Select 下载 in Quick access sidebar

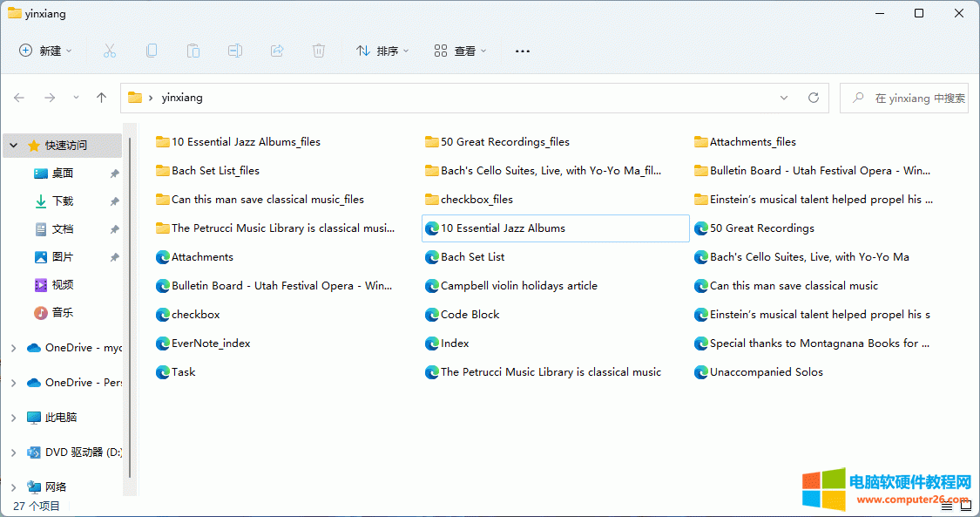pos(63,201)
